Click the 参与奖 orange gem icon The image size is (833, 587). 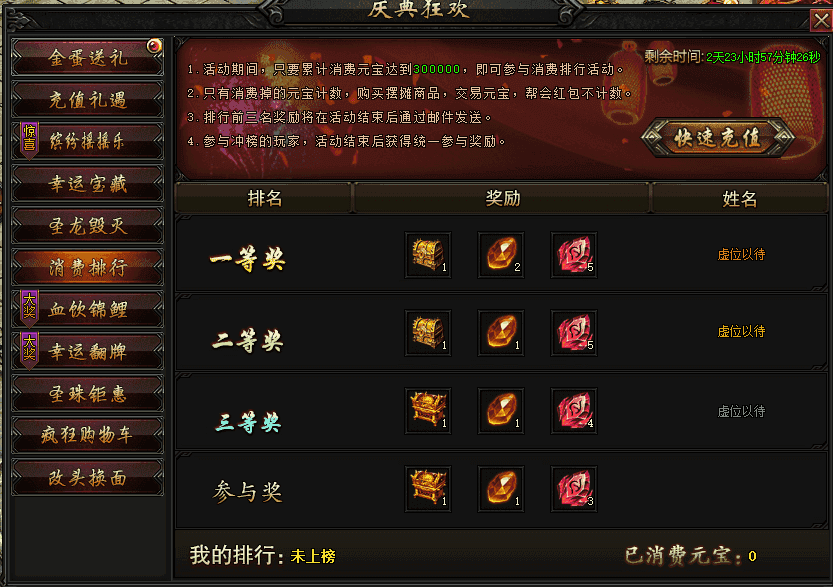tap(501, 489)
